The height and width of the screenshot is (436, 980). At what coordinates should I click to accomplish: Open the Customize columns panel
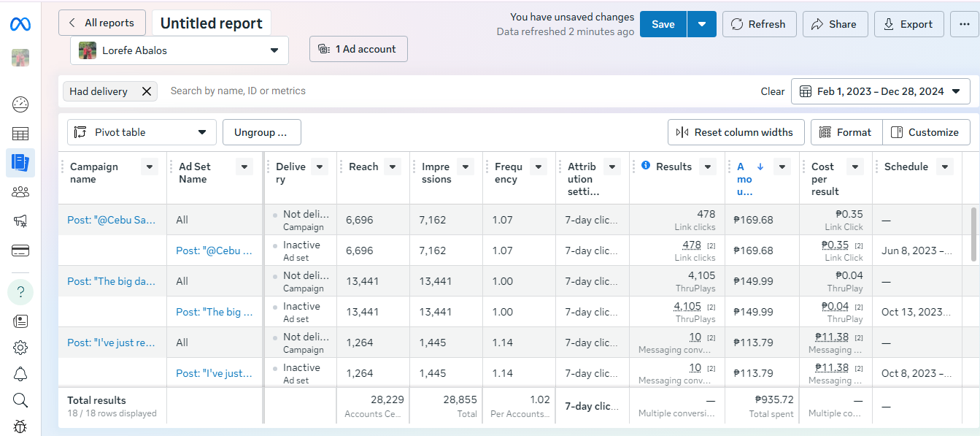point(926,132)
